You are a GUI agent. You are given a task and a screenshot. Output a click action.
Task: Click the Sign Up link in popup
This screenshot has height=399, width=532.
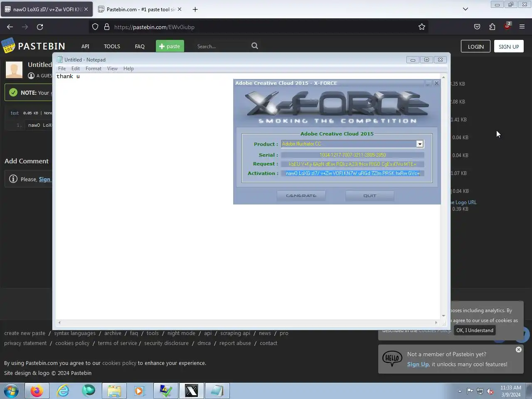[x=418, y=364]
